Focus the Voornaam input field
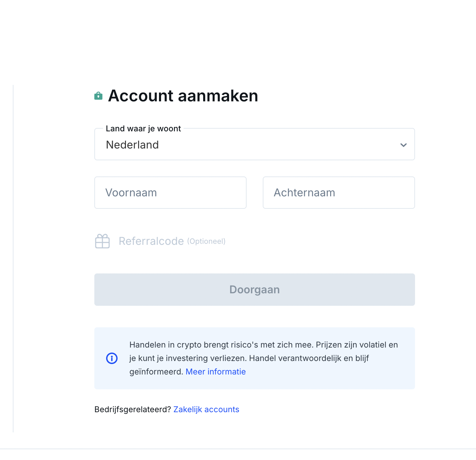Viewport: 476px width, 460px height. click(x=170, y=193)
